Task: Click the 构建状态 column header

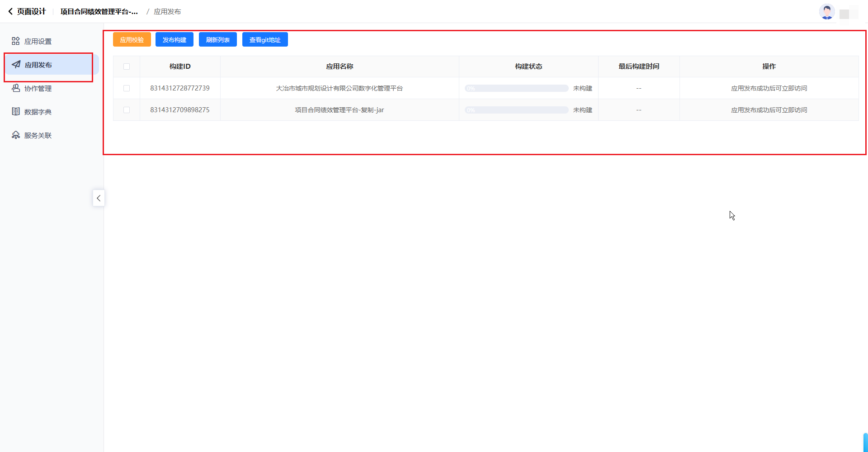Action: (x=528, y=67)
